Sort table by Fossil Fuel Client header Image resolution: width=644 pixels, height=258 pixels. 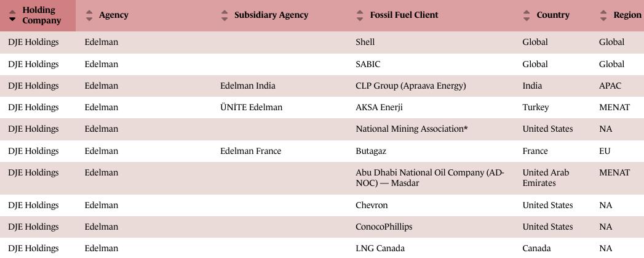pos(397,15)
